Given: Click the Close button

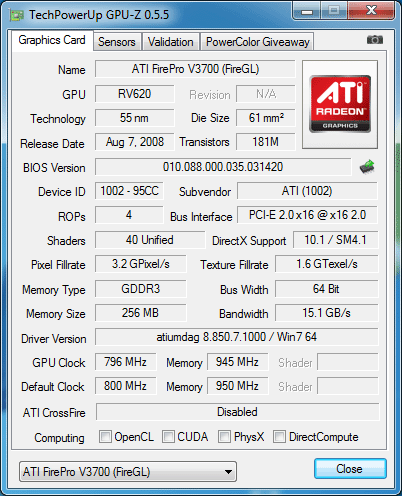Looking at the screenshot, I should pos(350,469).
